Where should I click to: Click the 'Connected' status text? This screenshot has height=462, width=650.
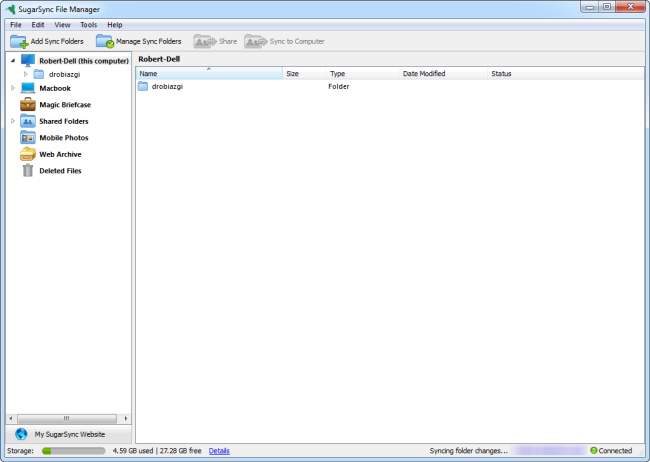pyautogui.click(x=615, y=450)
